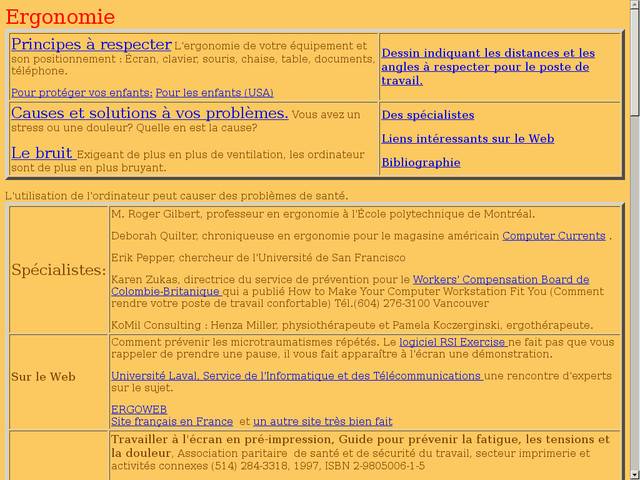Open 'Site français en France' link
This screenshot has width=640, height=480.
(x=172, y=422)
